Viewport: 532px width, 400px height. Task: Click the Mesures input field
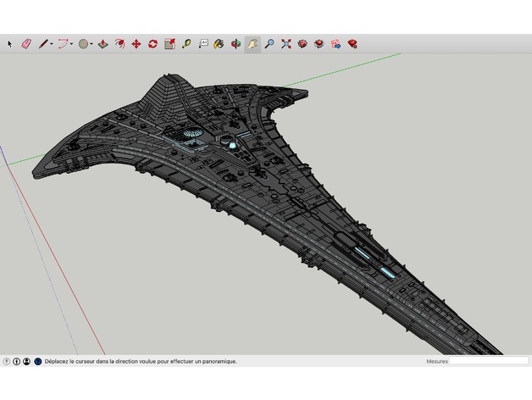click(x=489, y=361)
